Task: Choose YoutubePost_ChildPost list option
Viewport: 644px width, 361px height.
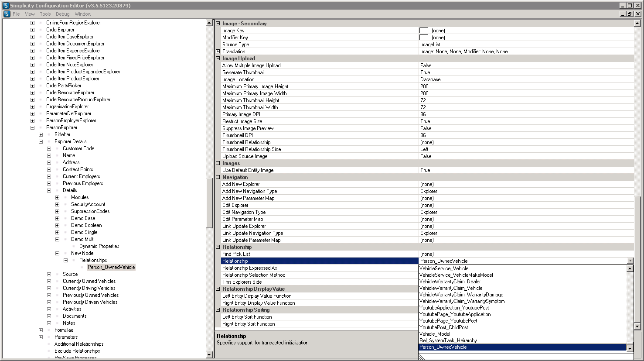Action: point(522,327)
